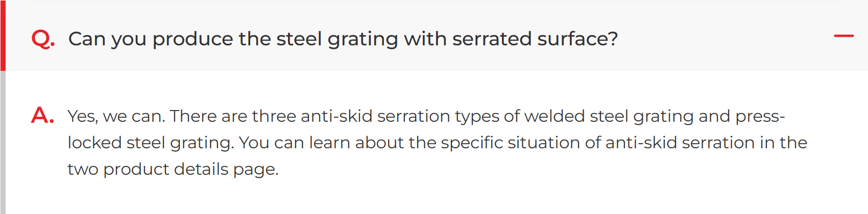Click the red Q. marker icon

click(43, 39)
